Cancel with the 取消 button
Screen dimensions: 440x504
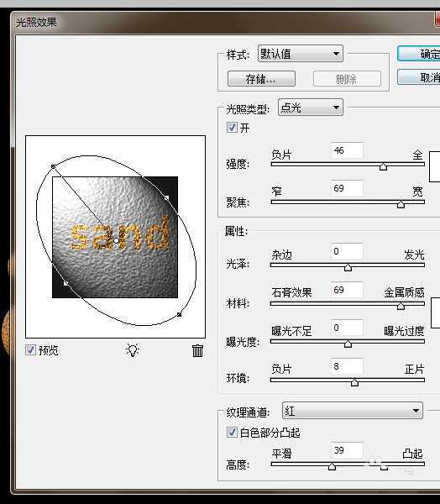421,77
